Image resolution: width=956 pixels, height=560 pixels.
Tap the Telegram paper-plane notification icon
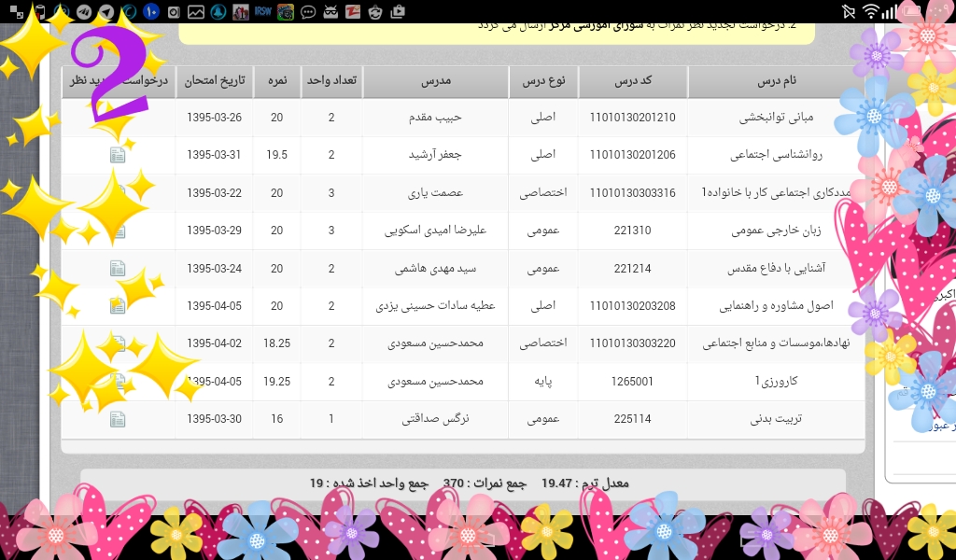click(x=106, y=11)
